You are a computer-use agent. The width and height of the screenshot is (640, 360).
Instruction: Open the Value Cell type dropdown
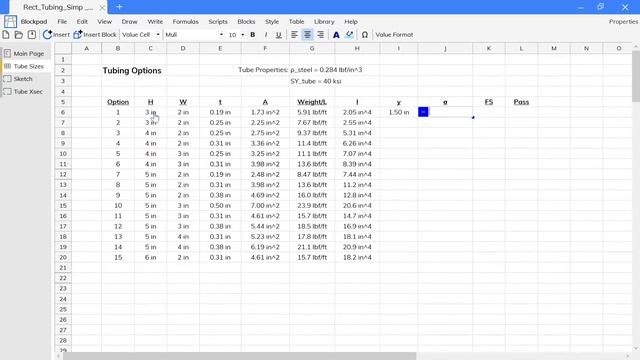140,35
